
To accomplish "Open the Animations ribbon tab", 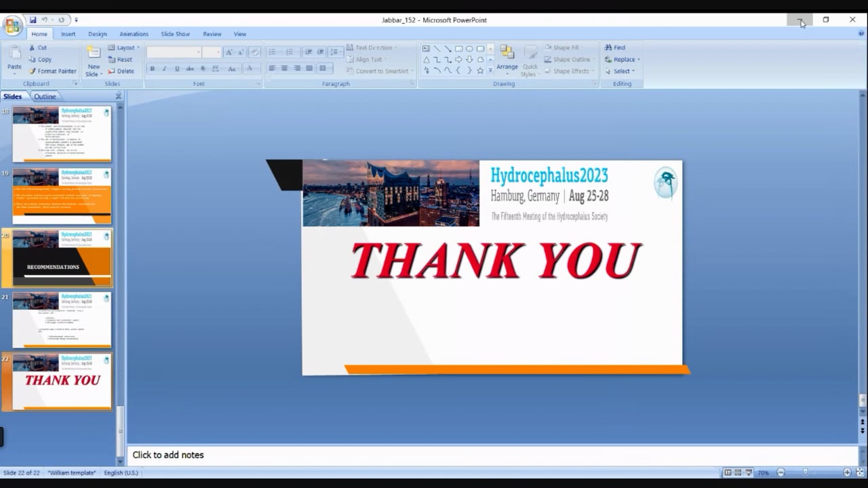I will pyautogui.click(x=134, y=34).
